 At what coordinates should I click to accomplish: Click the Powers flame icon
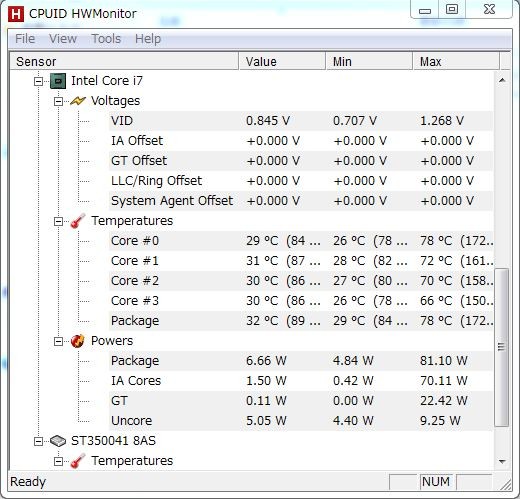(x=78, y=341)
